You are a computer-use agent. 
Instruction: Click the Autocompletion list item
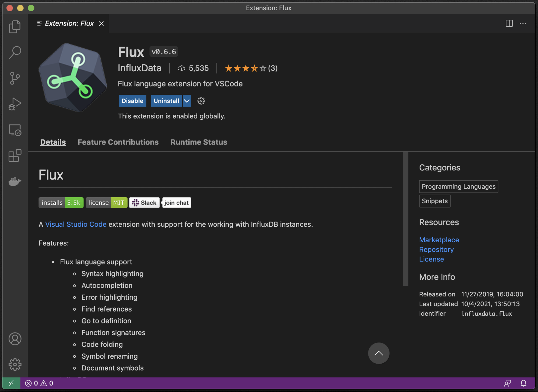(x=107, y=285)
